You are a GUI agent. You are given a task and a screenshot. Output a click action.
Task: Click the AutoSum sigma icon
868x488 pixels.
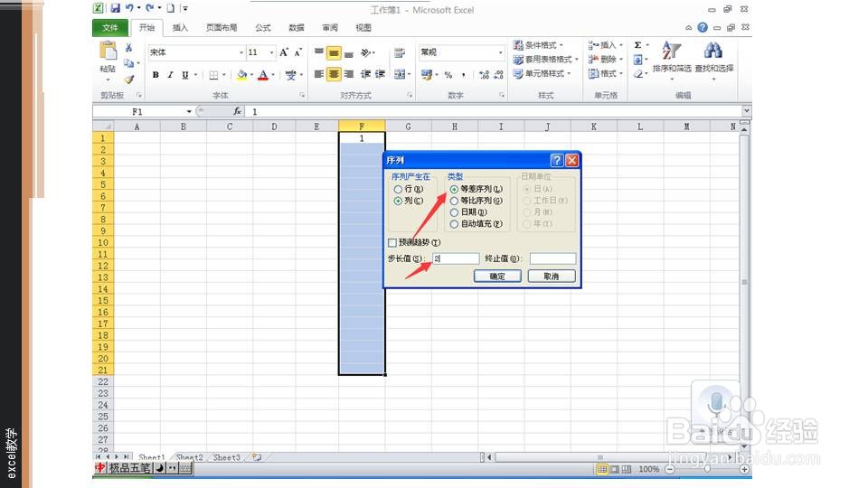coord(637,45)
